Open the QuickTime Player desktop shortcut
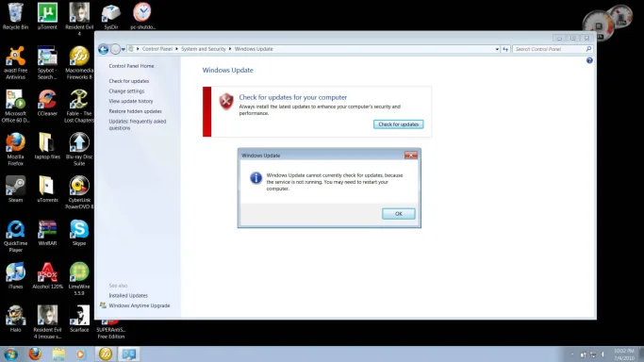 [16, 236]
